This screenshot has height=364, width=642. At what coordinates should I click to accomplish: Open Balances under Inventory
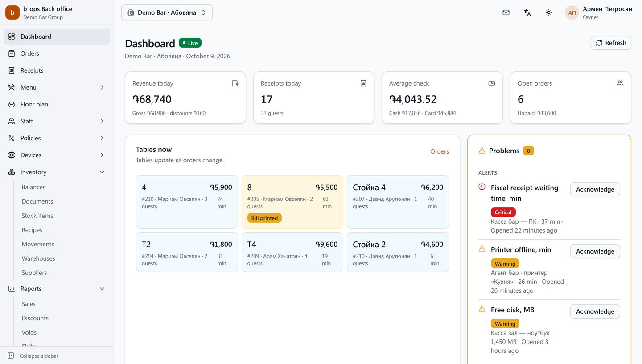pos(33,187)
